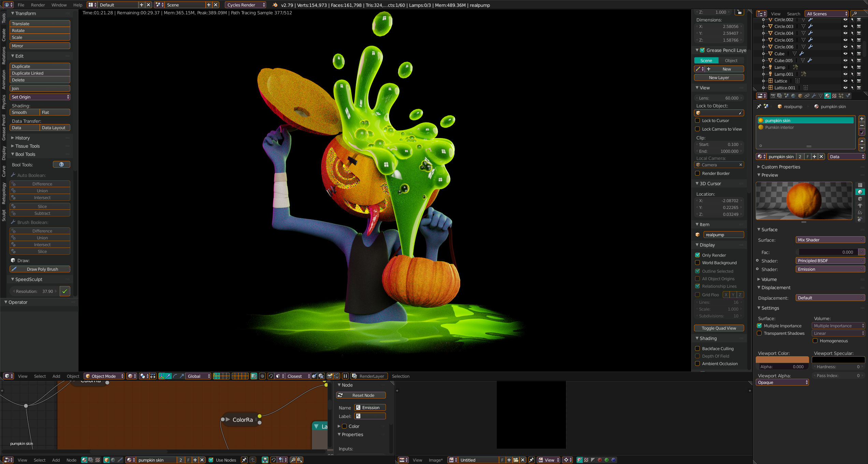
Task: Open the Particles properties tab icon
Action: pyautogui.click(x=841, y=96)
